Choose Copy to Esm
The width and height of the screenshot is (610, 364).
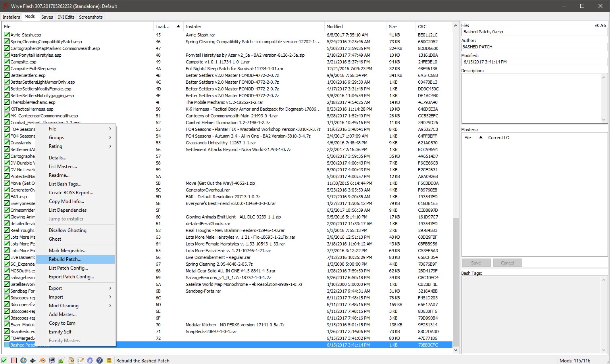pyautogui.click(x=75, y=323)
